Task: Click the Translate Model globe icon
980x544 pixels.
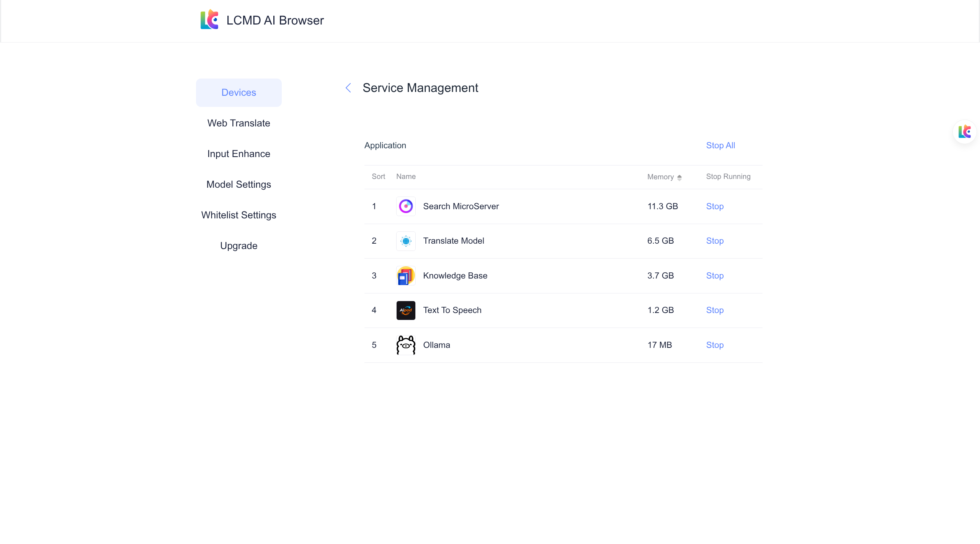Action: pos(406,241)
